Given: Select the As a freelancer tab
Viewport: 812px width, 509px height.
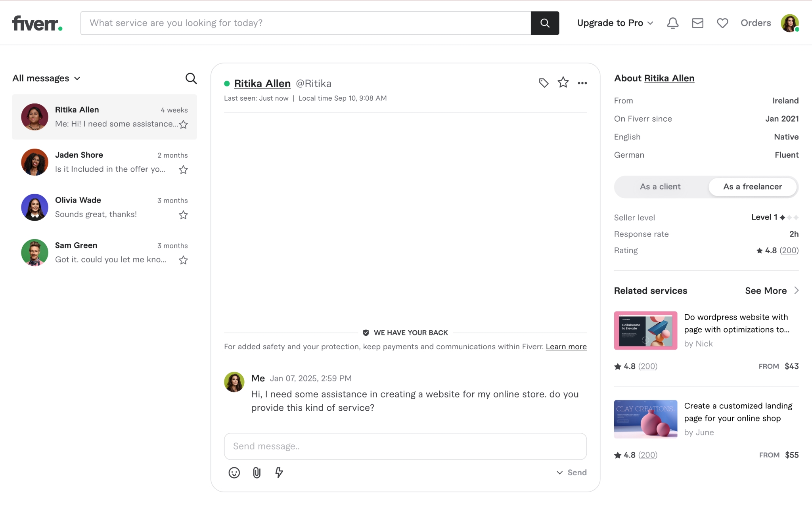Looking at the screenshot, I should click(x=752, y=187).
